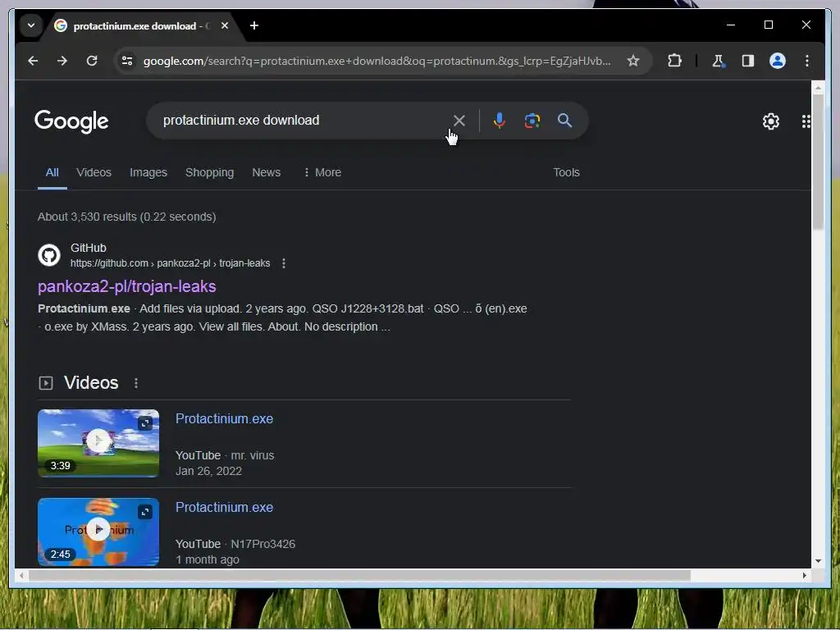
Task: Click the scroll left arrow
Action: click(21, 575)
